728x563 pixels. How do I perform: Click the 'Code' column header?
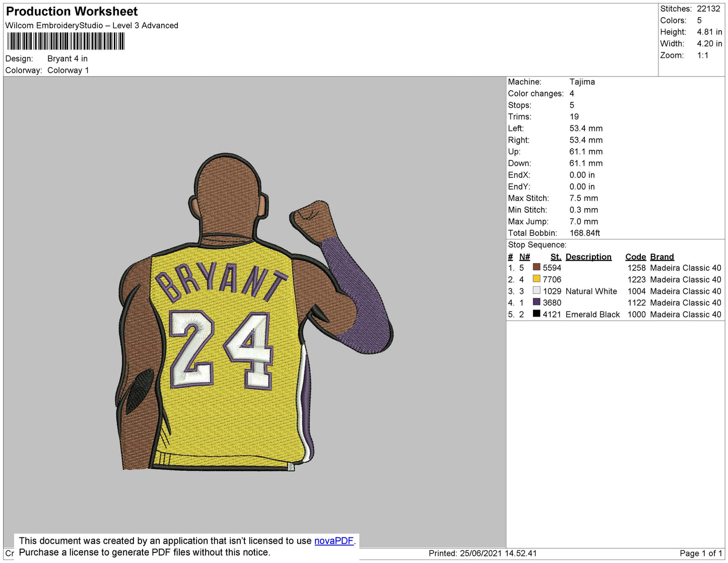click(635, 257)
